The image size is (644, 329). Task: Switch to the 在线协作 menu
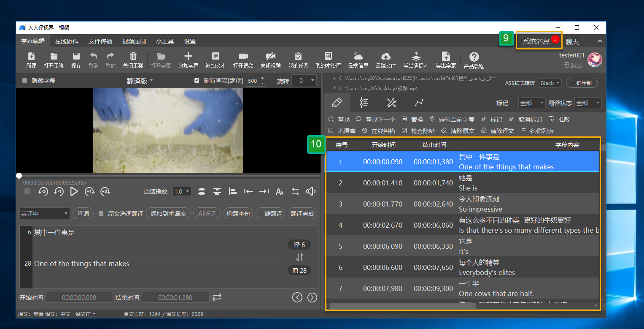[x=67, y=41]
